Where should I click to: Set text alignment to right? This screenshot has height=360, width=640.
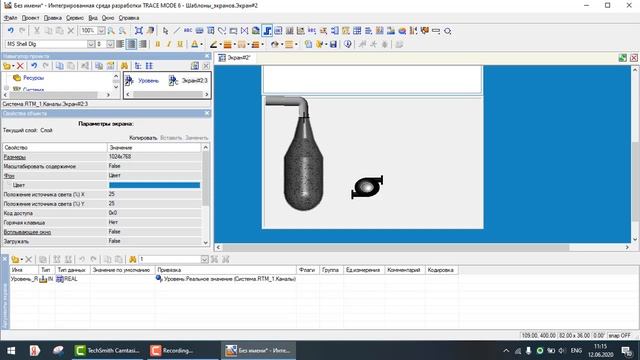pos(143,44)
